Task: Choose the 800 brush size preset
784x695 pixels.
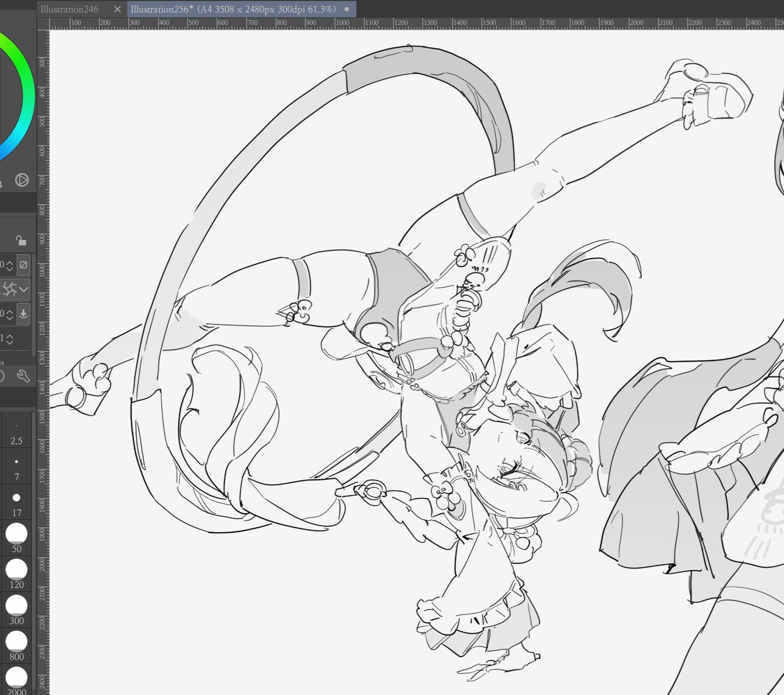Action: point(16,646)
